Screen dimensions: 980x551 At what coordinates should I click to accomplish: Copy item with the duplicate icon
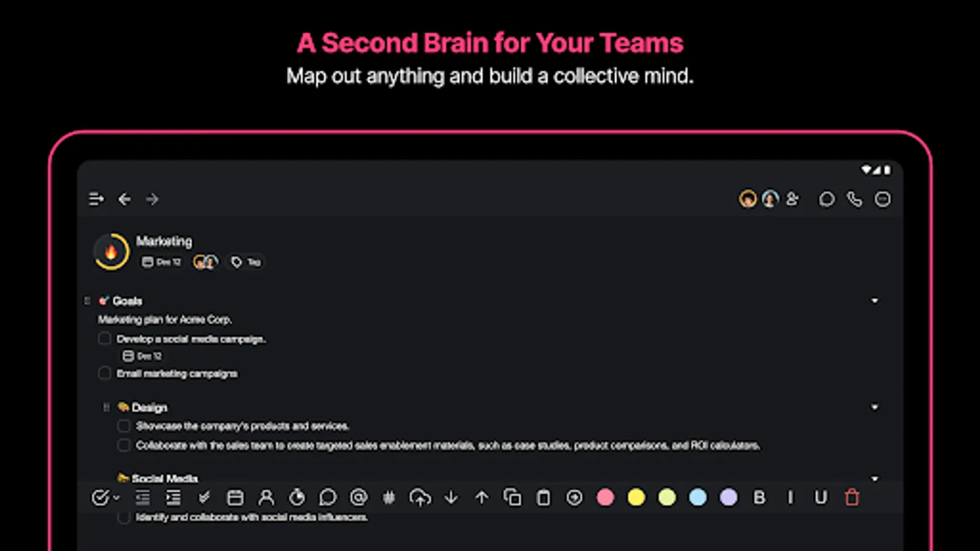513,498
